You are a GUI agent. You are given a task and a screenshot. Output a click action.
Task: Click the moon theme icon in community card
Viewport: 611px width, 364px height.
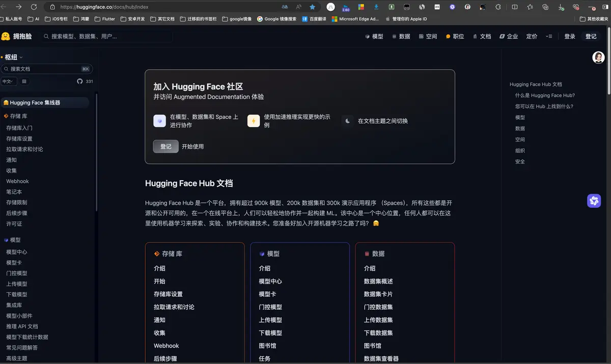[348, 121]
